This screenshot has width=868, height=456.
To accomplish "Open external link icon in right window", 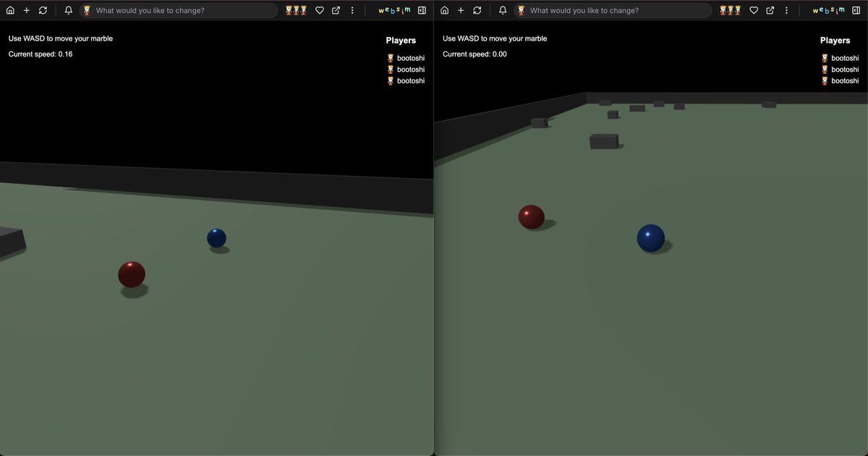I will point(770,11).
